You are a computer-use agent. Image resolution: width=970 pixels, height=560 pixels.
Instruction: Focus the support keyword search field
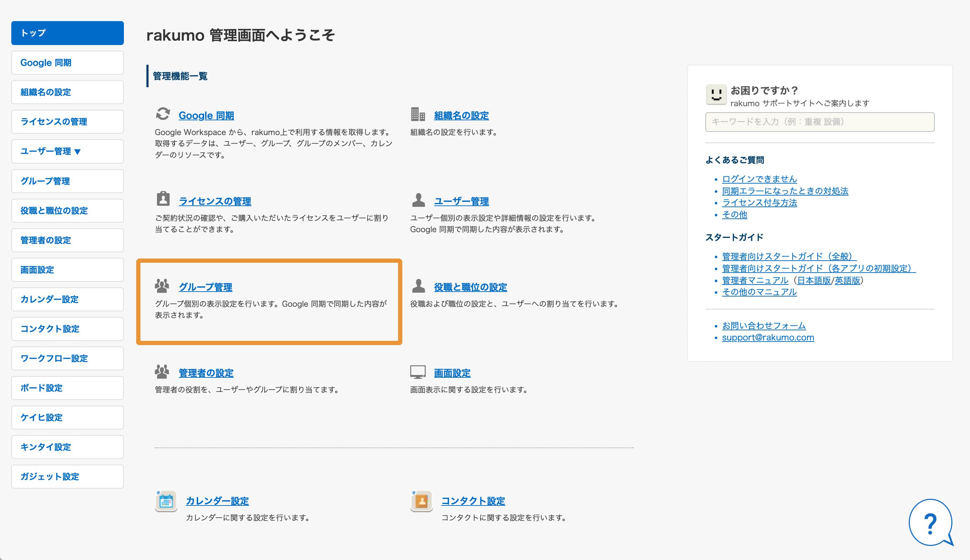pyautogui.click(x=820, y=122)
